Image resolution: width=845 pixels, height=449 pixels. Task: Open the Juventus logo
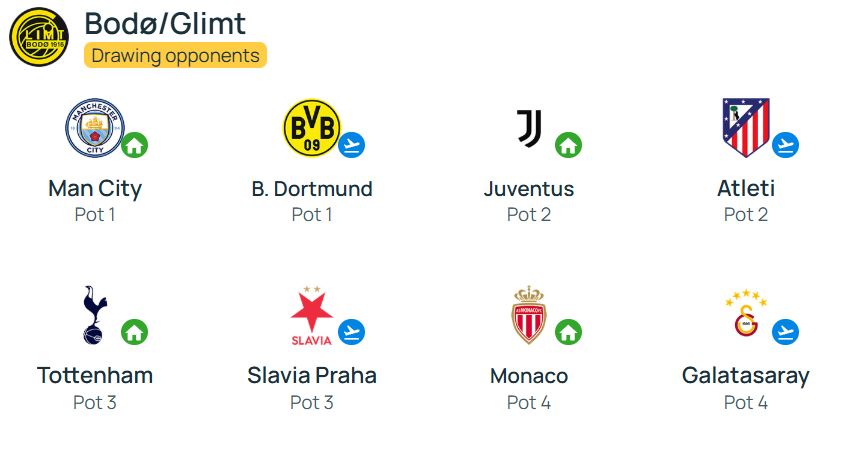click(529, 128)
